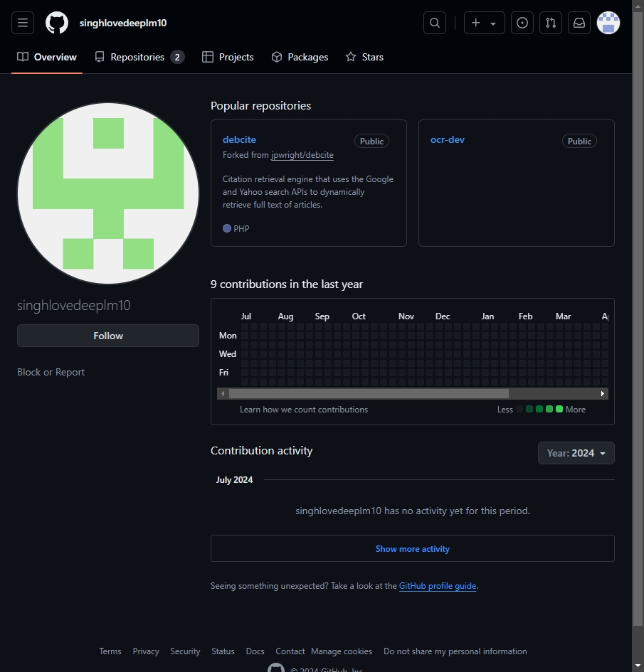The height and width of the screenshot is (672, 644).
Task: Open the Issues circle-dot icon
Action: [522, 23]
